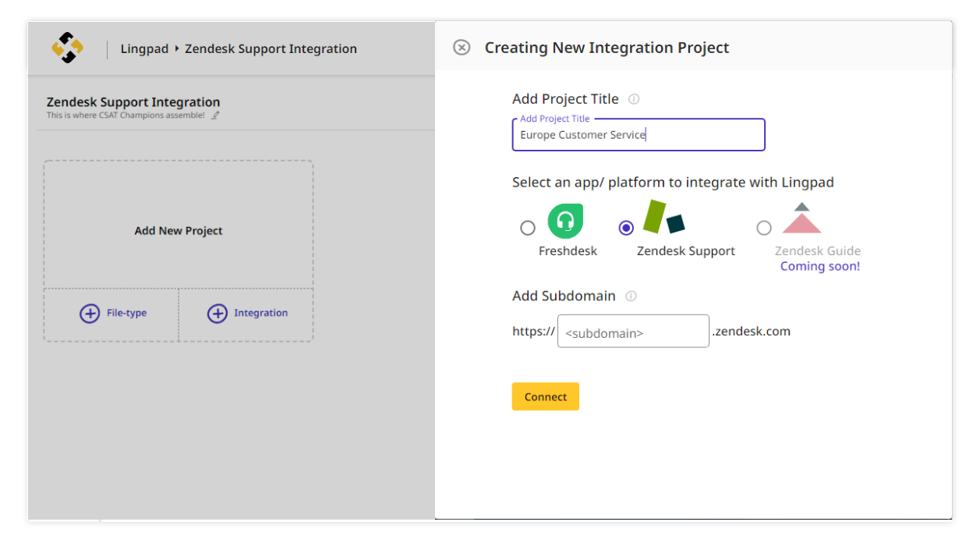Click the Coming soon! label

click(819, 266)
